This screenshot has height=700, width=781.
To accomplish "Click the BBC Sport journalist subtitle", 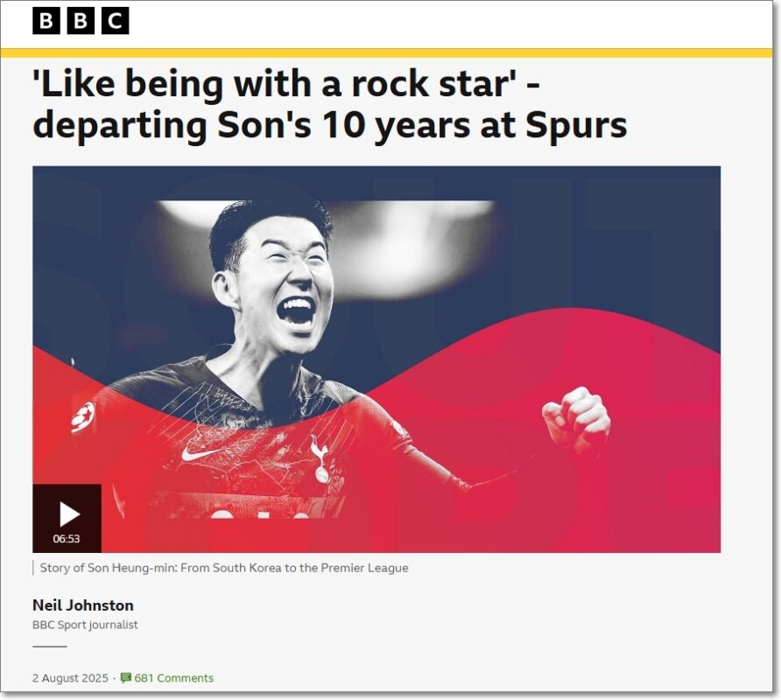I will 85,625.
